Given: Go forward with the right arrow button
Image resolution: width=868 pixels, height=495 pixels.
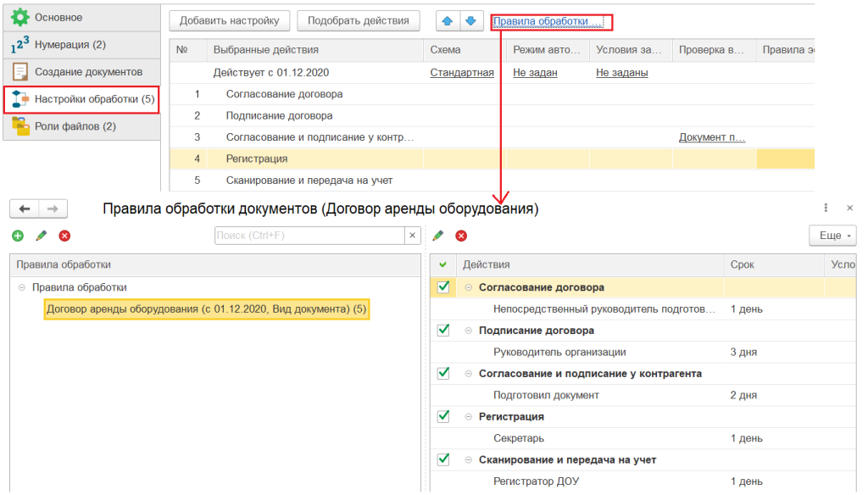Looking at the screenshot, I should point(53,209).
